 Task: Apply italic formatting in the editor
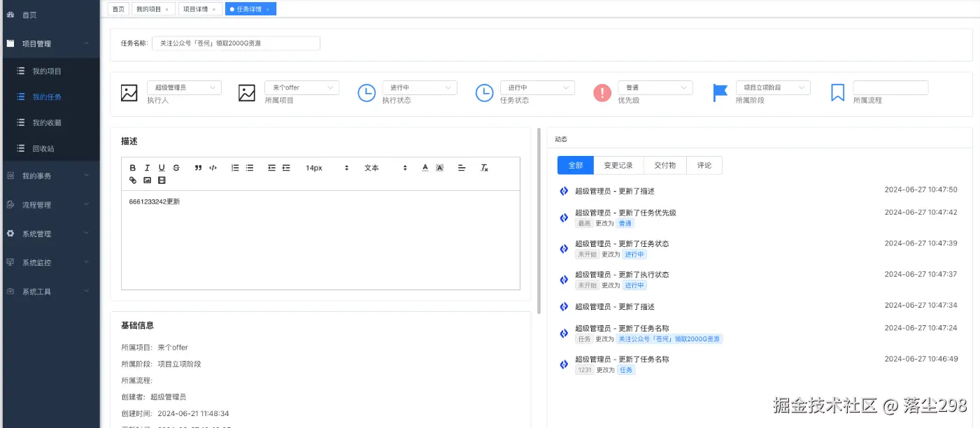(147, 168)
